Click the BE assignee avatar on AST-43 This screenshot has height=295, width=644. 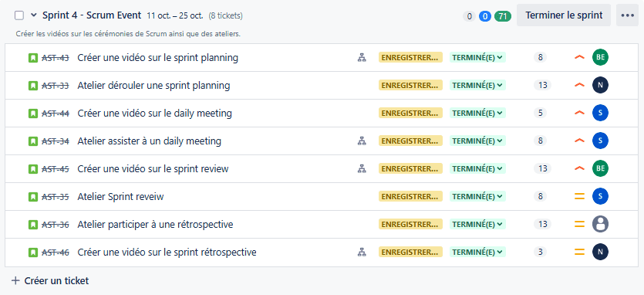[600, 58]
